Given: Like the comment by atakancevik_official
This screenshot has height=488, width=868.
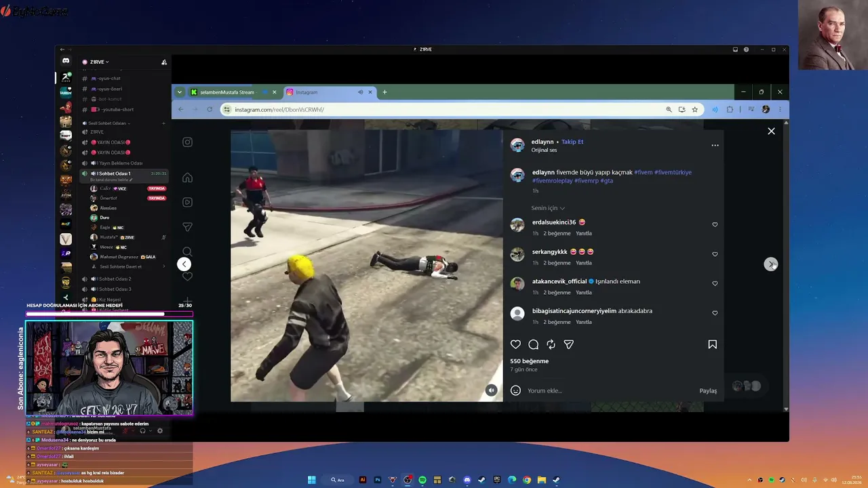Looking at the screenshot, I should coord(715,283).
